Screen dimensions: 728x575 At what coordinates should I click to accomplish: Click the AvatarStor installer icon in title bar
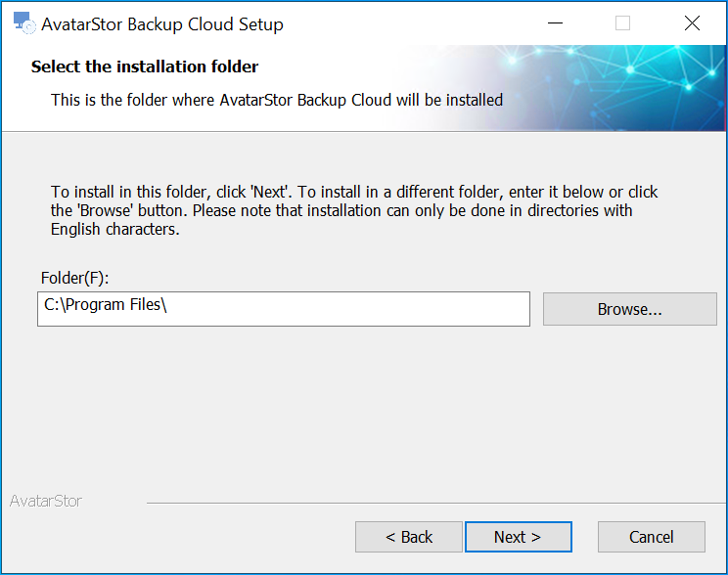click(23, 22)
